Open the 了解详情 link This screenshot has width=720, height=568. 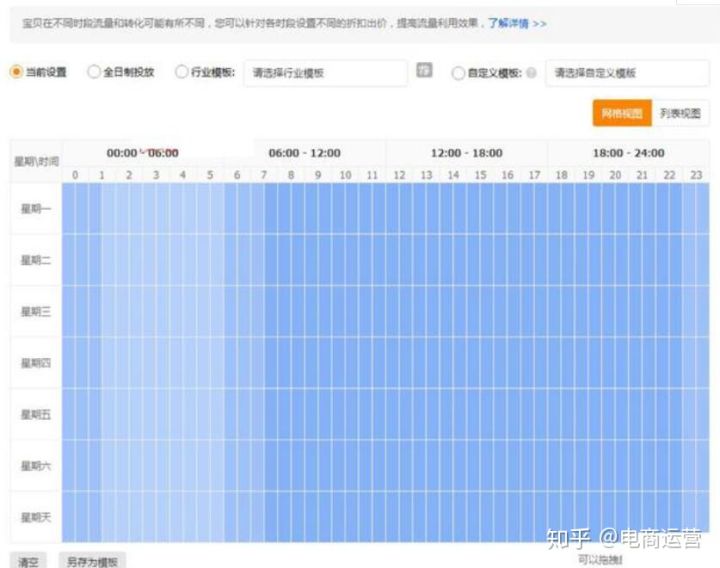[516, 22]
